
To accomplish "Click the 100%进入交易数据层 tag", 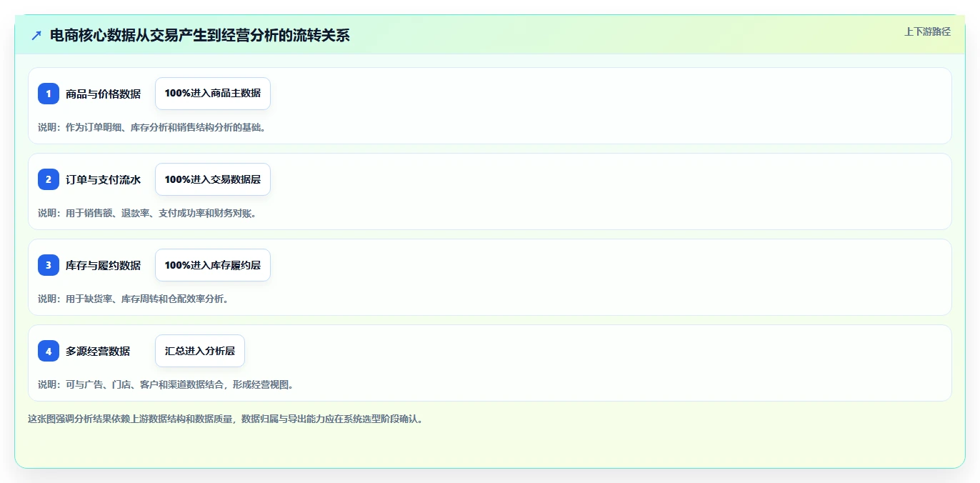I will [213, 179].
